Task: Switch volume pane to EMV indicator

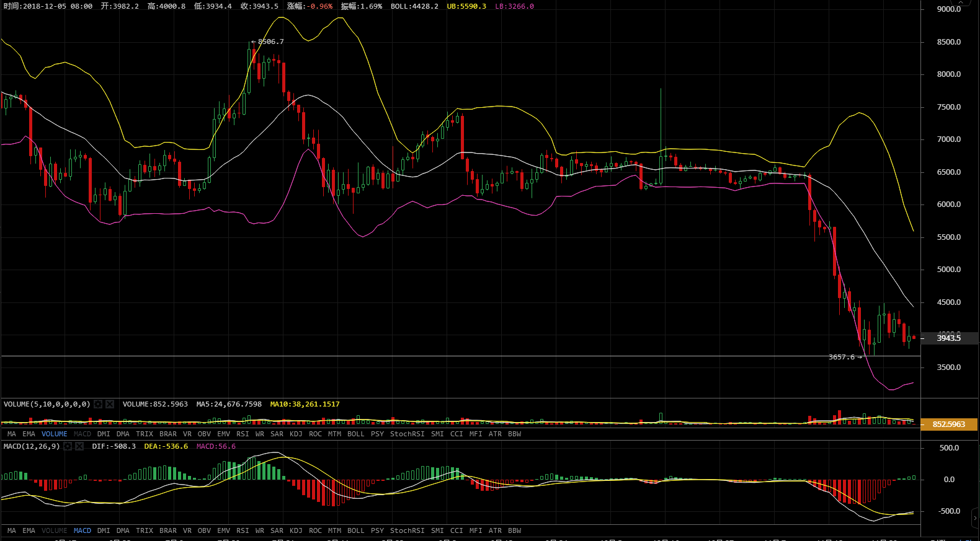Action: pyautogui.click(x=224, y=434)
